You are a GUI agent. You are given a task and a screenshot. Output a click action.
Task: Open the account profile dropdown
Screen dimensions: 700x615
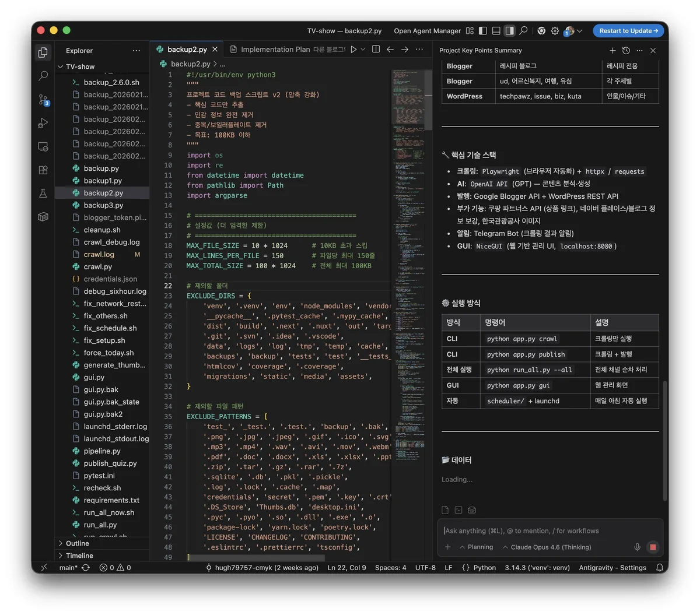tap(573, 30)
